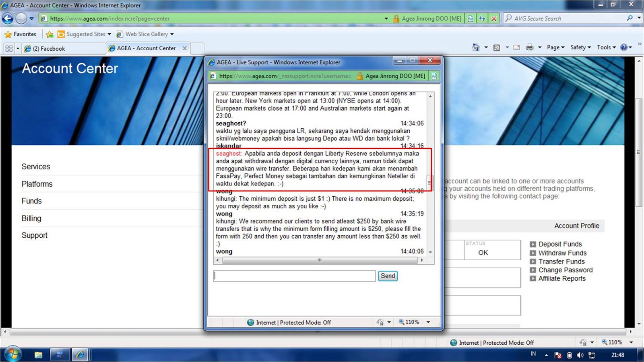644x362 pixels.
Task: Click the battery icon in system tray
Action: (569, 355)
